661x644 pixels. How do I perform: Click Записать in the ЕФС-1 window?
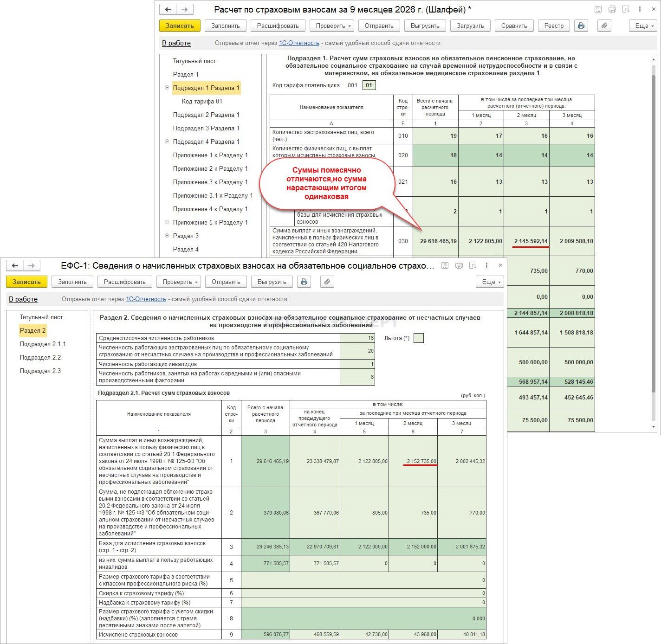26,282
